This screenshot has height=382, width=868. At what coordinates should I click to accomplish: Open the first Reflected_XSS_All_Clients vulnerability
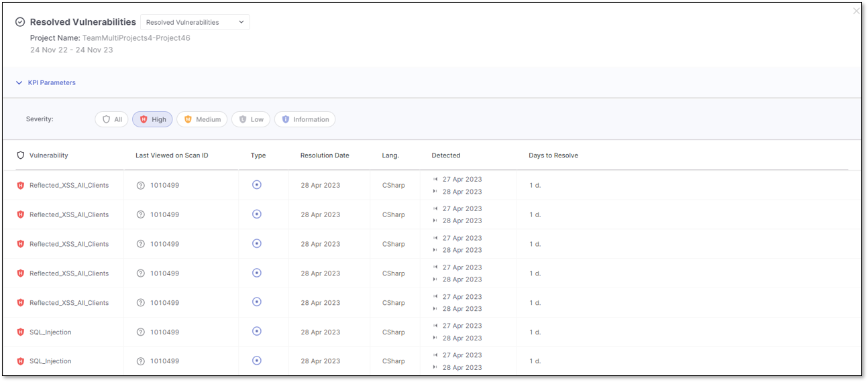(68, 186)
